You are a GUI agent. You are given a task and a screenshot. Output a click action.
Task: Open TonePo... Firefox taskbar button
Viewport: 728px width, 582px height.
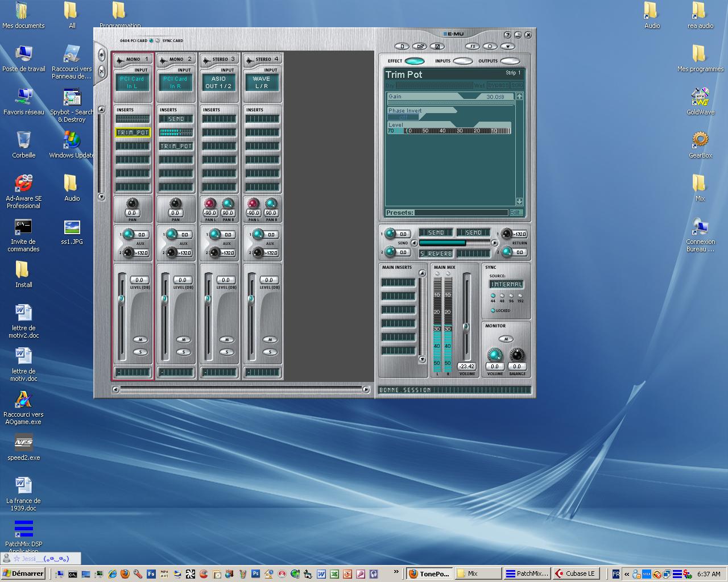pyautogui.click(x=429, y=573)
